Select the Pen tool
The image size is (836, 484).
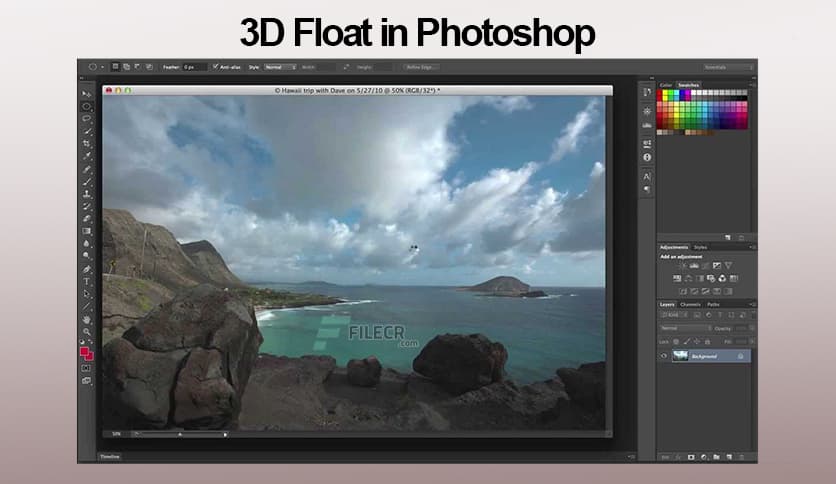point(86,269)
